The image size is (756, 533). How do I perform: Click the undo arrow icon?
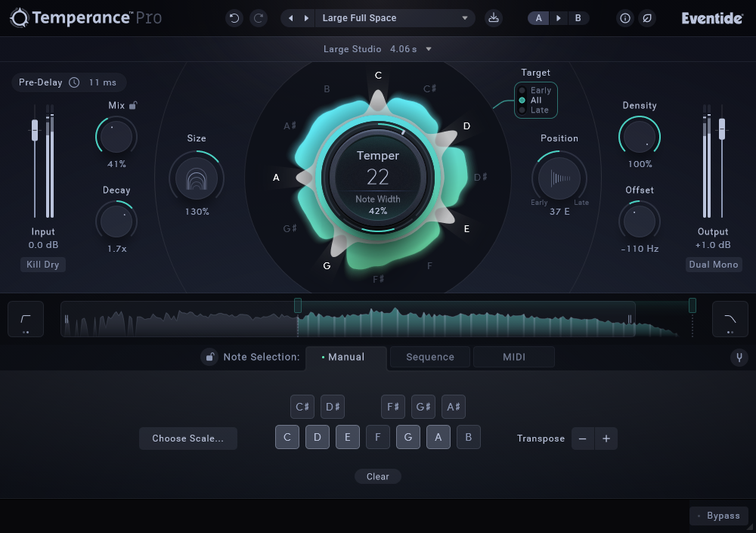click(234, 18)
